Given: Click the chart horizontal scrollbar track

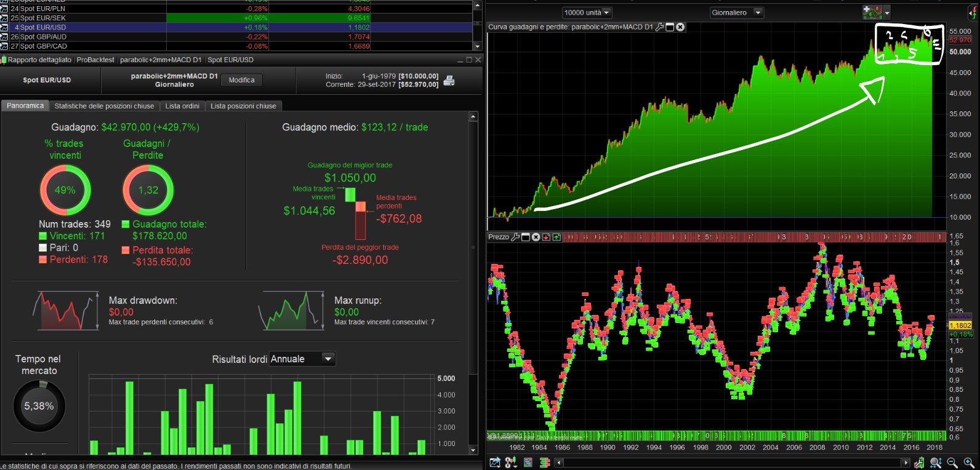Looking at the screenshot, I should (x=732, y=463).
